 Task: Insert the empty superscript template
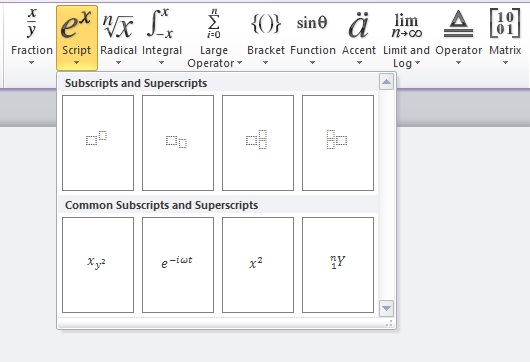(98, 143)
